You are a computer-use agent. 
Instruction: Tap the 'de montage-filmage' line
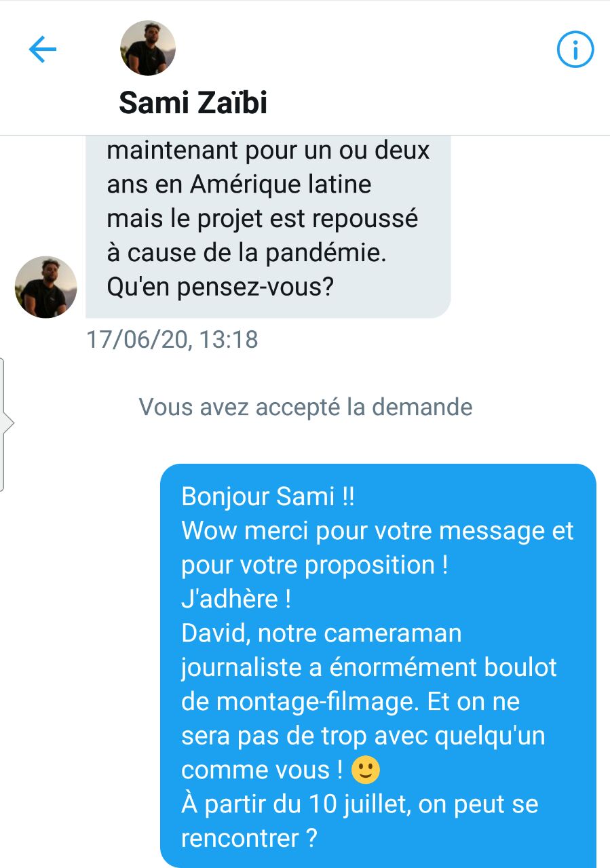click(297, 702)
